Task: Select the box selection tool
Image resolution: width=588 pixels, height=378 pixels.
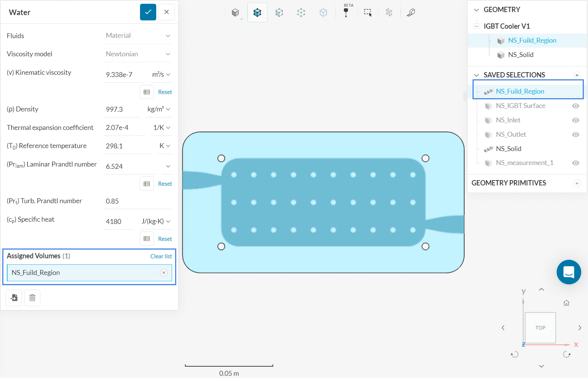Action: [x=368, y=12]
